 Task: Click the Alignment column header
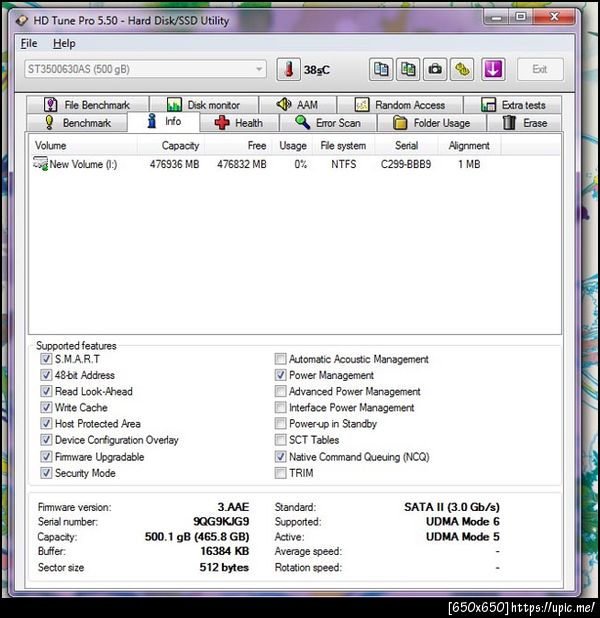point(469,145)
